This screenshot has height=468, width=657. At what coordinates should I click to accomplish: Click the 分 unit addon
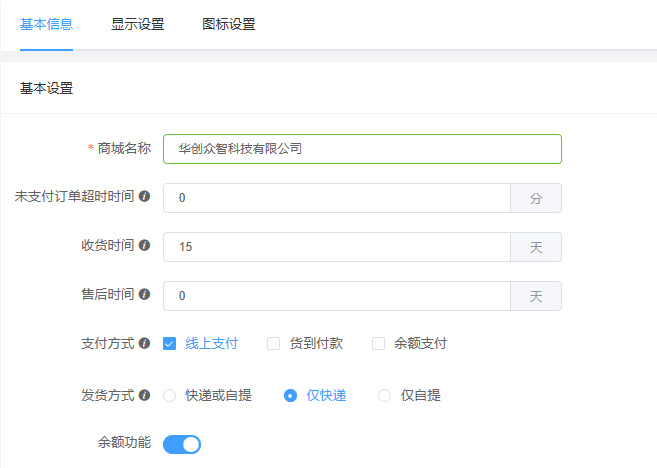point(536,198)
